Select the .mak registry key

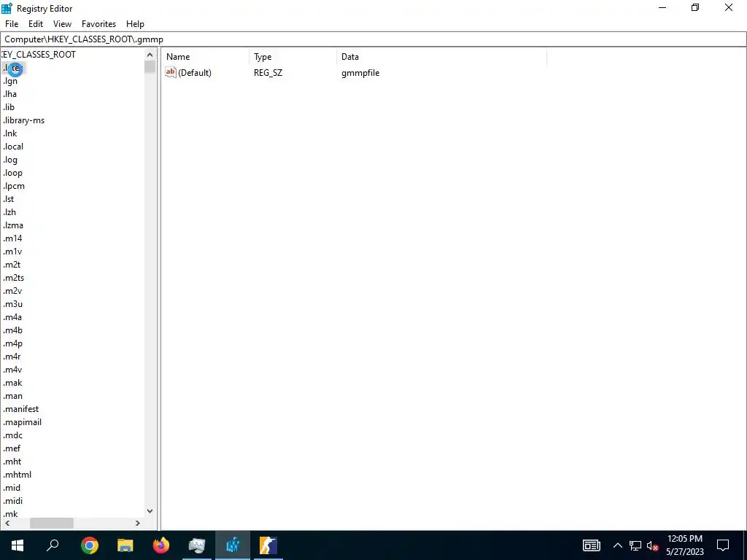coord(12,383)
